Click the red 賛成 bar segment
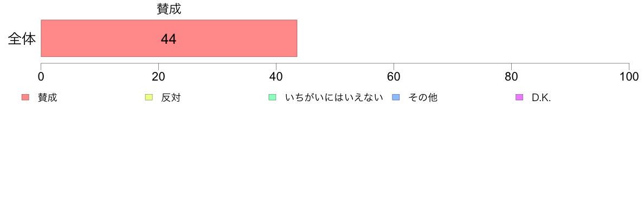 coord(169,38)
